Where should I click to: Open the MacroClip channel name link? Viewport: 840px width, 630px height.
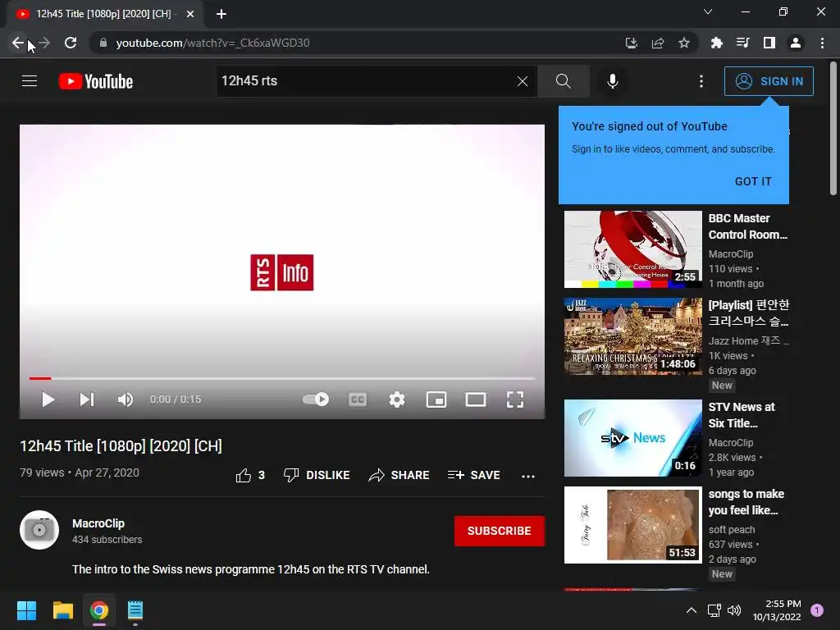click(x=98, y=523)
